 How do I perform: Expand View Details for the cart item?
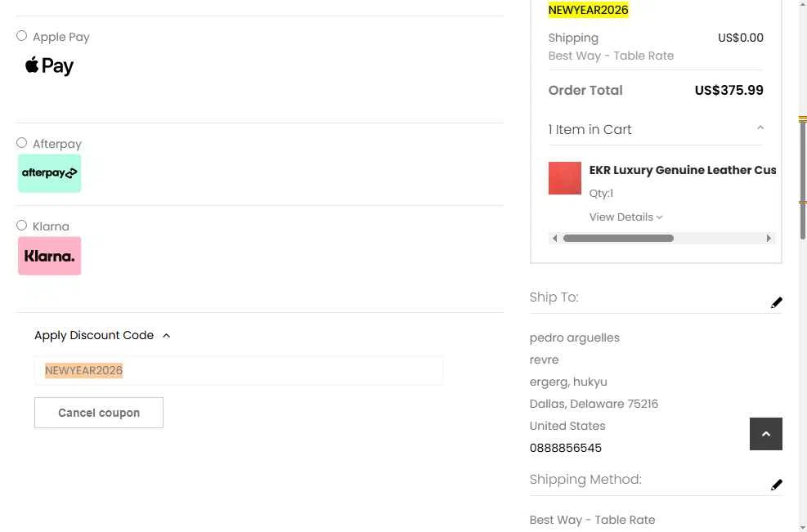[625, 217]
